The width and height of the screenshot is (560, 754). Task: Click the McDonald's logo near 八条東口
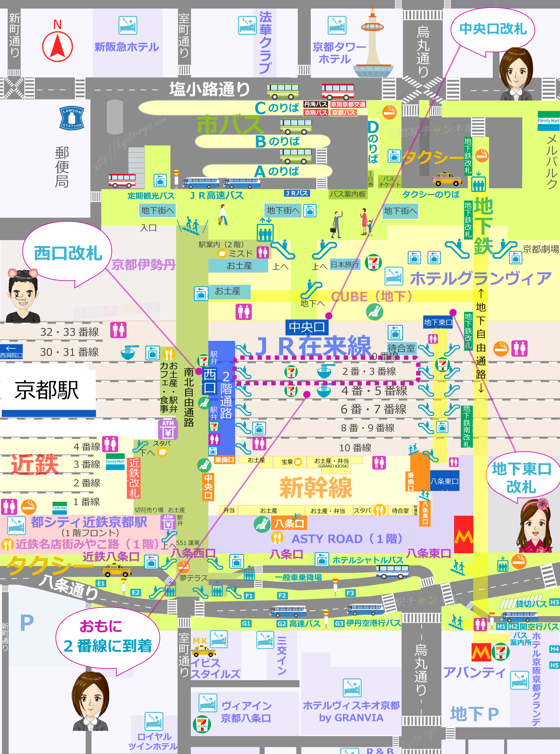pyautogui.click(x=464, y=534)
